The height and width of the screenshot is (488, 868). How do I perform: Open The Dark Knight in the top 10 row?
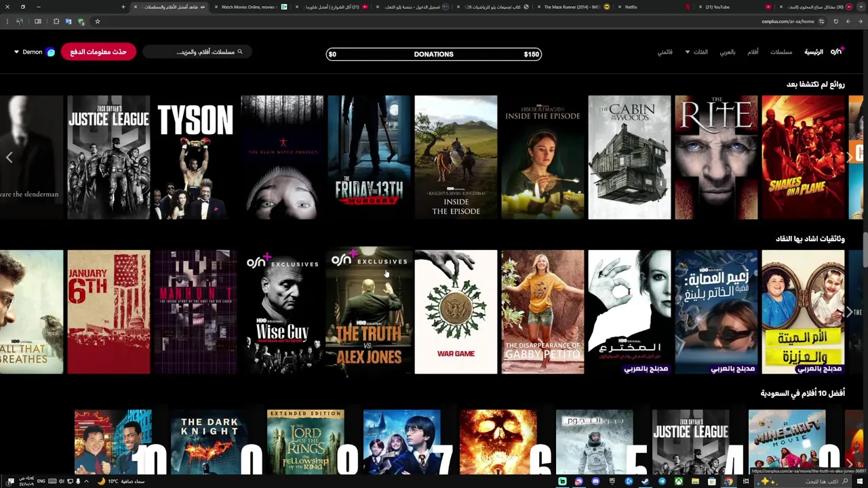tap(210, 441)
